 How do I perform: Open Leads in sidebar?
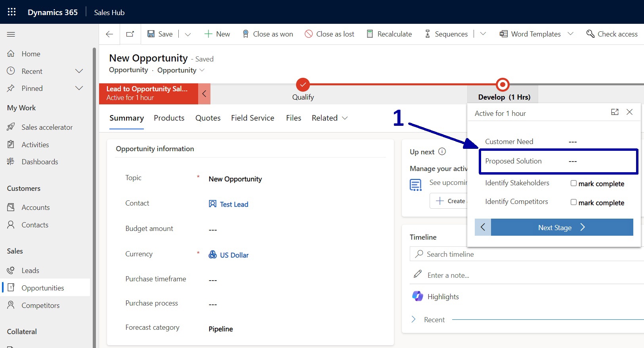[30, 271]
